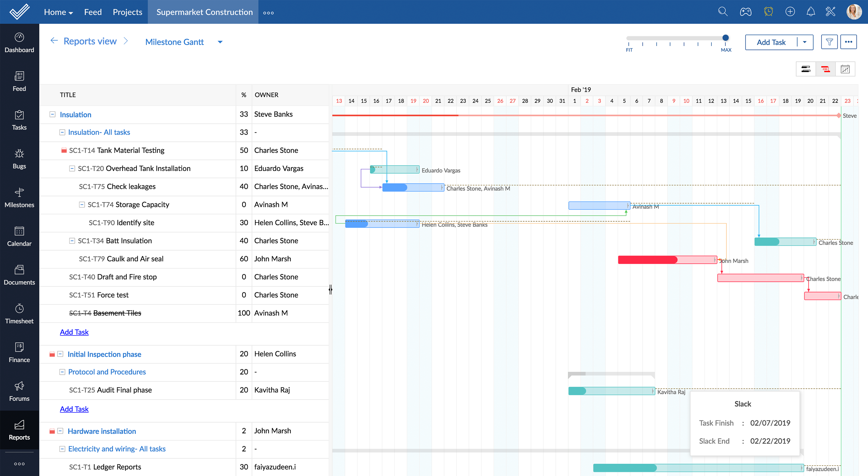Open the Bugs sidebar icon

[x=19, y=158]
